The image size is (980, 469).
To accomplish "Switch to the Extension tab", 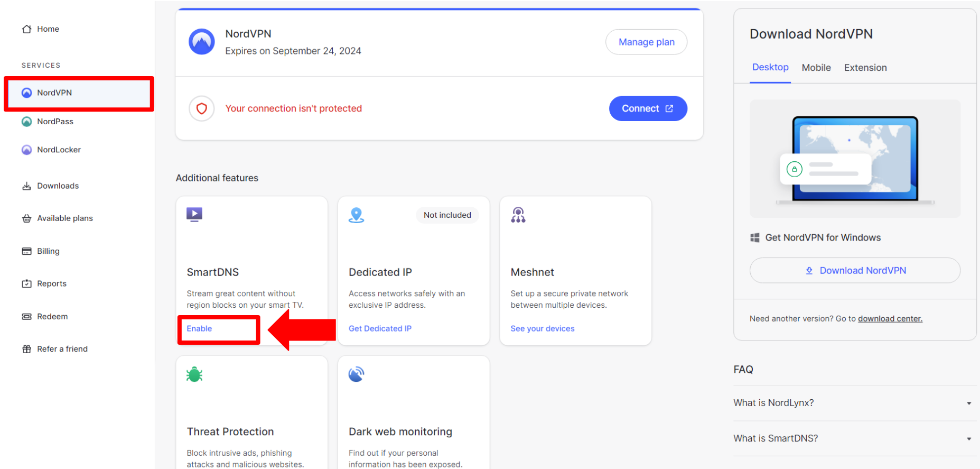I will pyautogui.click(x=865, y=68).
